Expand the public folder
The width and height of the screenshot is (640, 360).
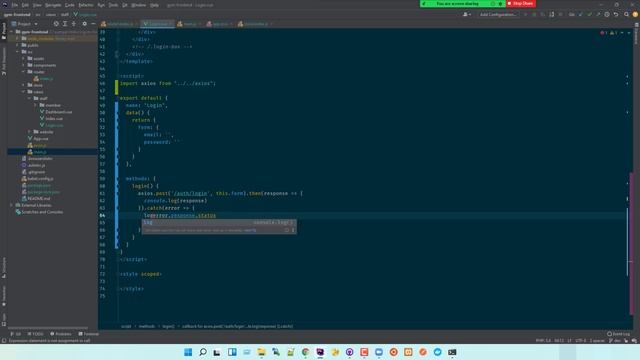pyautogui.click(x=18, y=45)
